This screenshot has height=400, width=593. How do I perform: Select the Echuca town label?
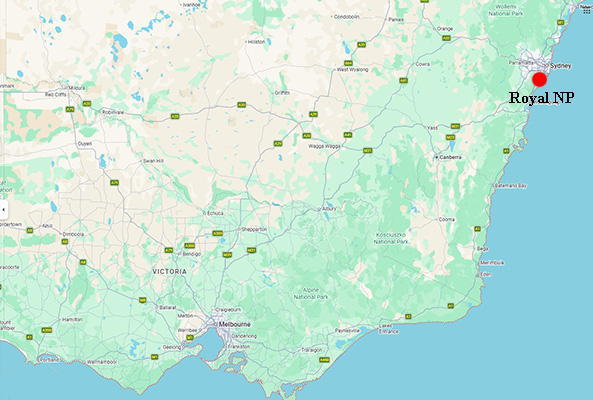[x=215, y=213]
